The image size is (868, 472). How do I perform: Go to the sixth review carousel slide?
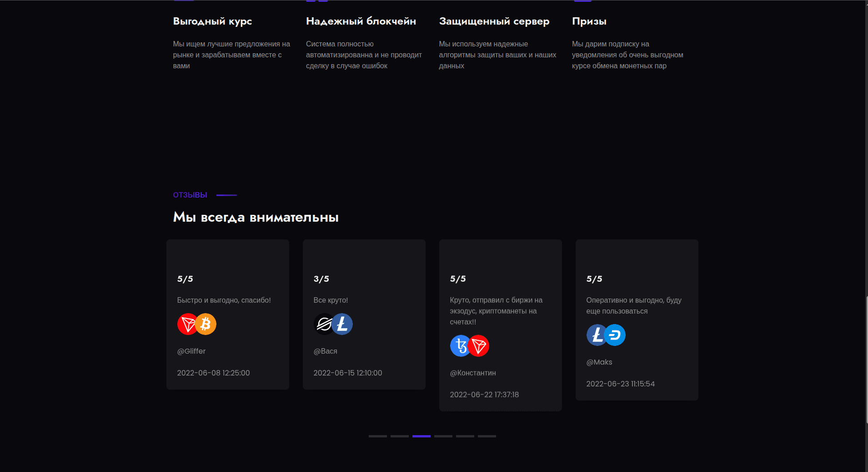487,436
